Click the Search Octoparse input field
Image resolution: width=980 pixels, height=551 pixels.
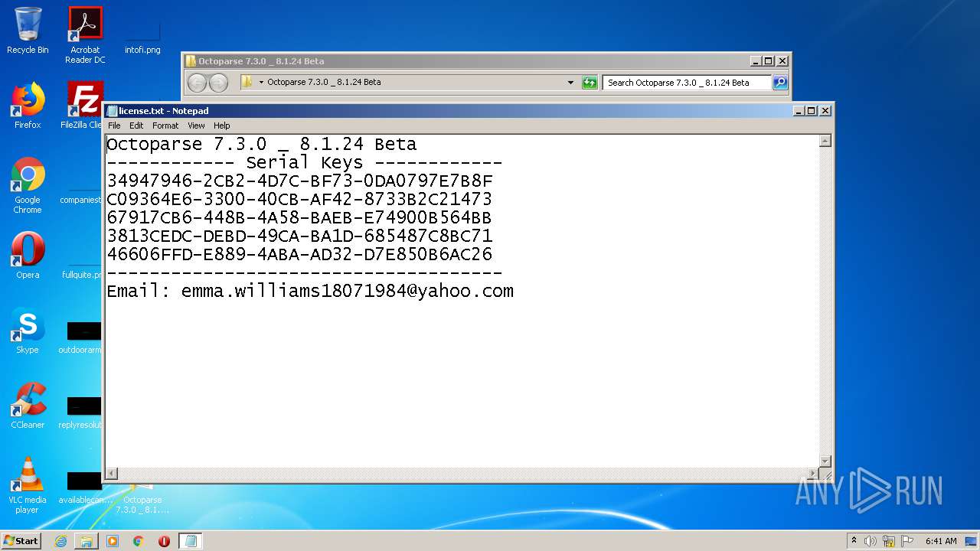[x=687, y=83]
